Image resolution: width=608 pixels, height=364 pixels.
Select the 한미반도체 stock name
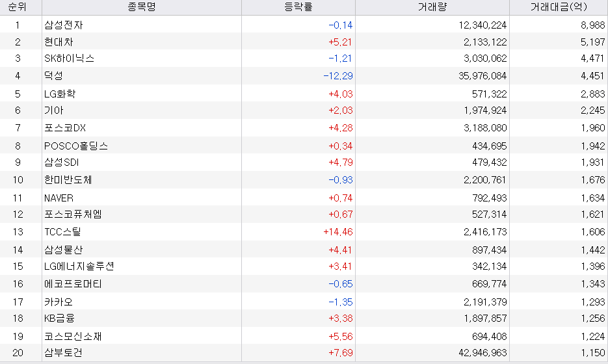pyautogui.click(x=68, y=180)
